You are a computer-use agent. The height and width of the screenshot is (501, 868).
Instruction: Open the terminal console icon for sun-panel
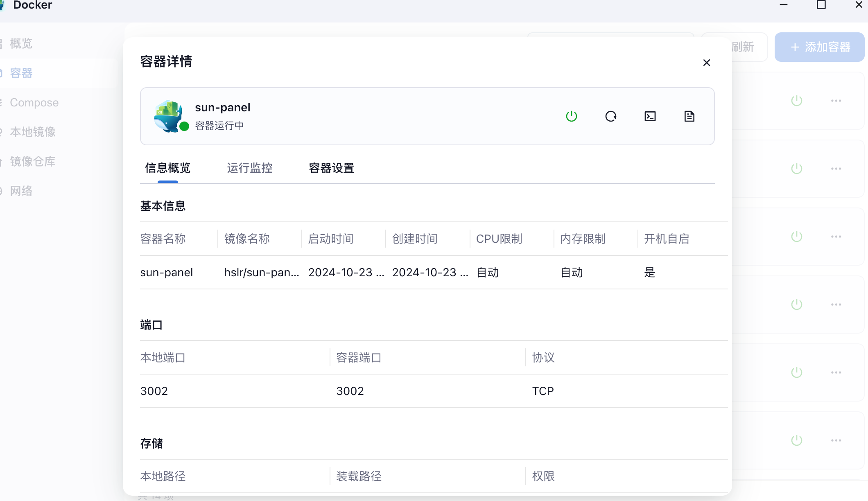tap(650, 116)
